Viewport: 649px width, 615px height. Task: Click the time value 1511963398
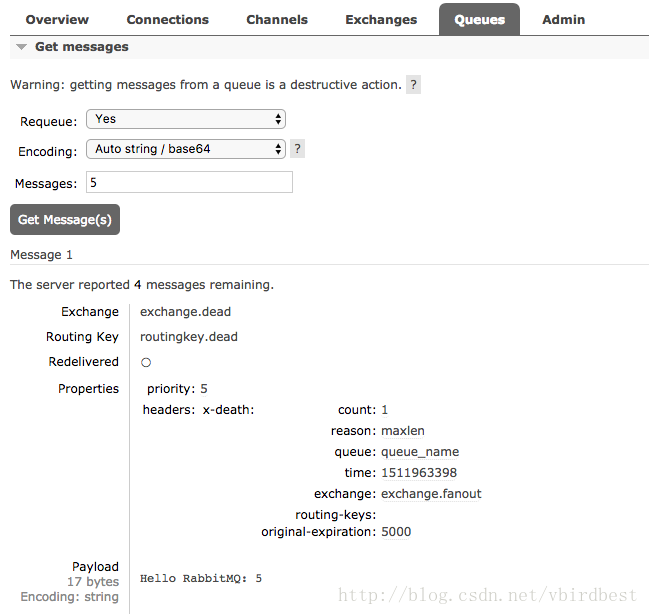coord(419,473)
